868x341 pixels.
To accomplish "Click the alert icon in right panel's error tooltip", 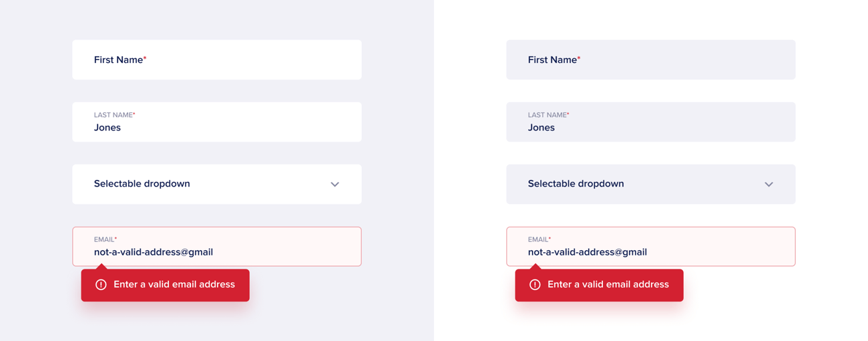I will click(535, 285).
